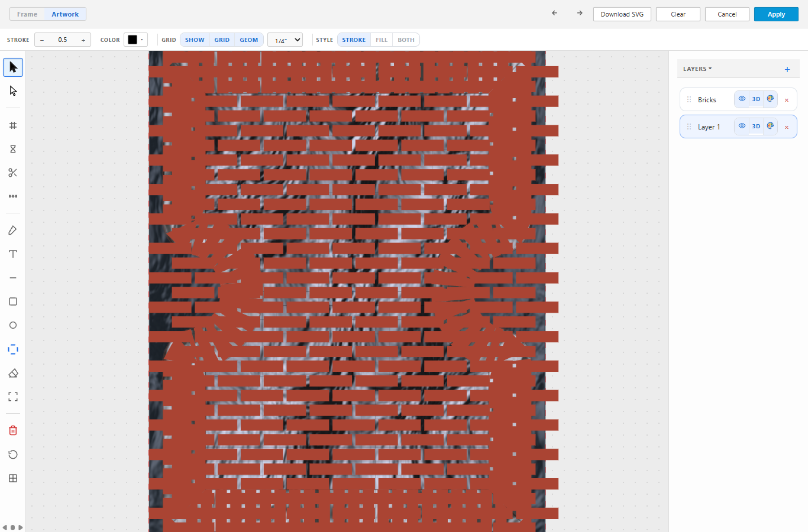Open the 1/4" grid size dropdown
808x532 pixels.
(x=285, y=40)
